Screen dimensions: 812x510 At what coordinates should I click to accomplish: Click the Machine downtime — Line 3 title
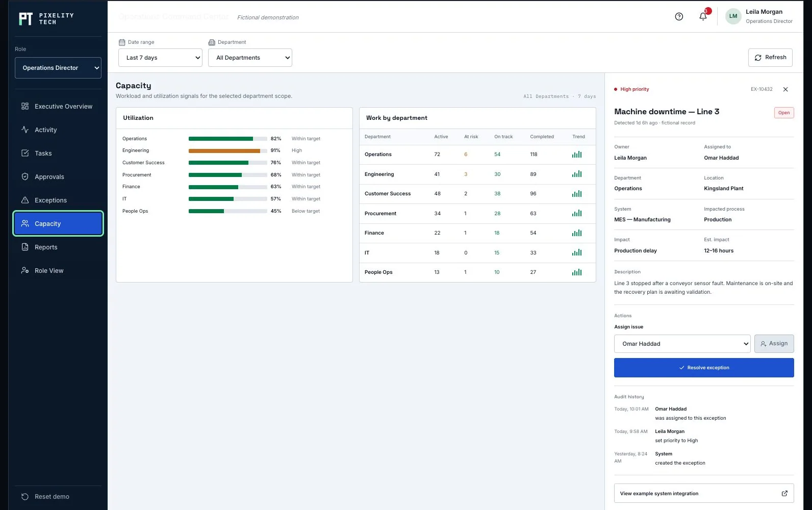[667, 112]
